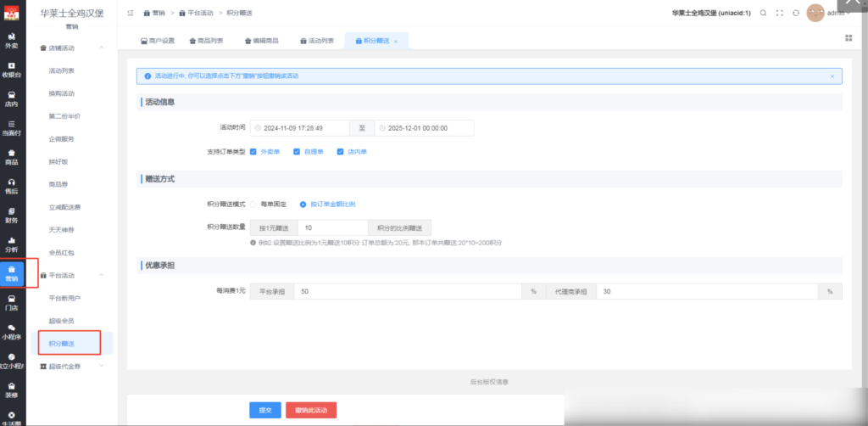Open the 装修 sidebar section
Image resolution: width=868 pixels, height=426 pixels.
coord(12,390)
